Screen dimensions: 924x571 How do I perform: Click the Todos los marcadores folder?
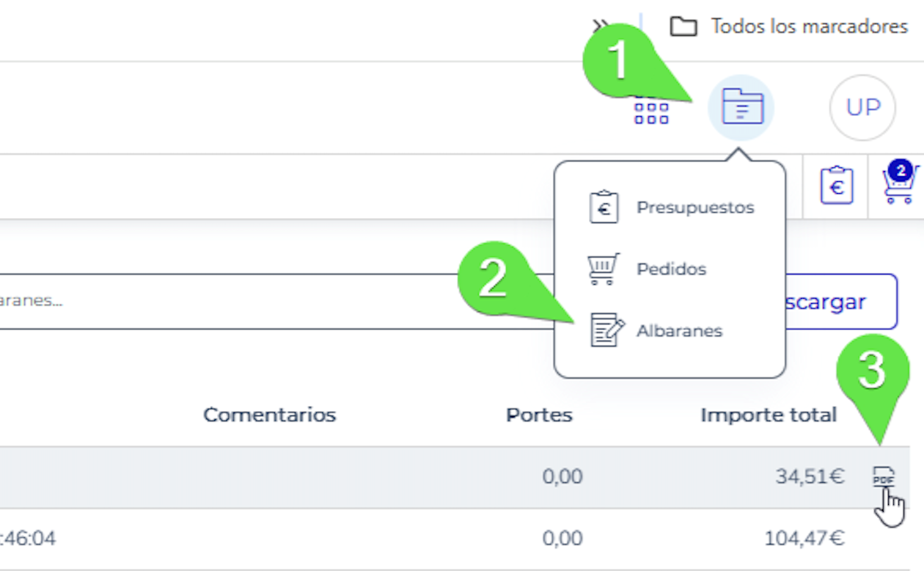click(x=789, y=27)
